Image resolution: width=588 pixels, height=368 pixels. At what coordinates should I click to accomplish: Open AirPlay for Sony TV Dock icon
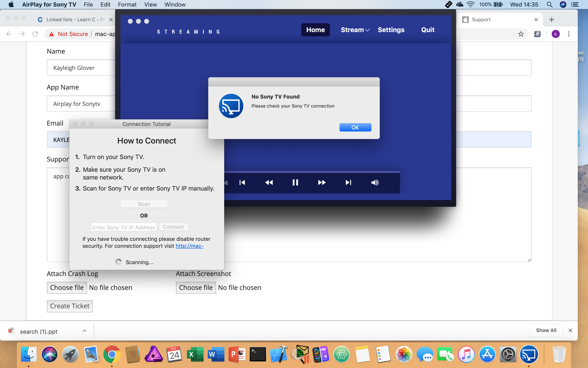point(529,354)
